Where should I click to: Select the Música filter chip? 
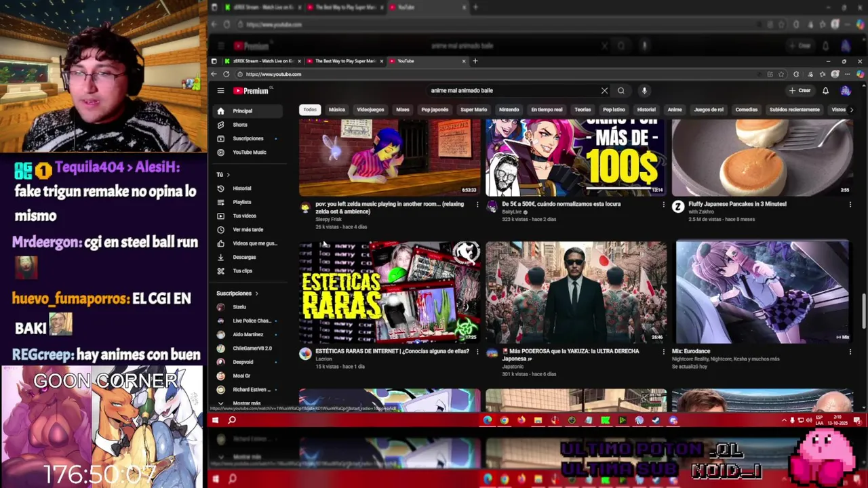[x=337, y=110]
